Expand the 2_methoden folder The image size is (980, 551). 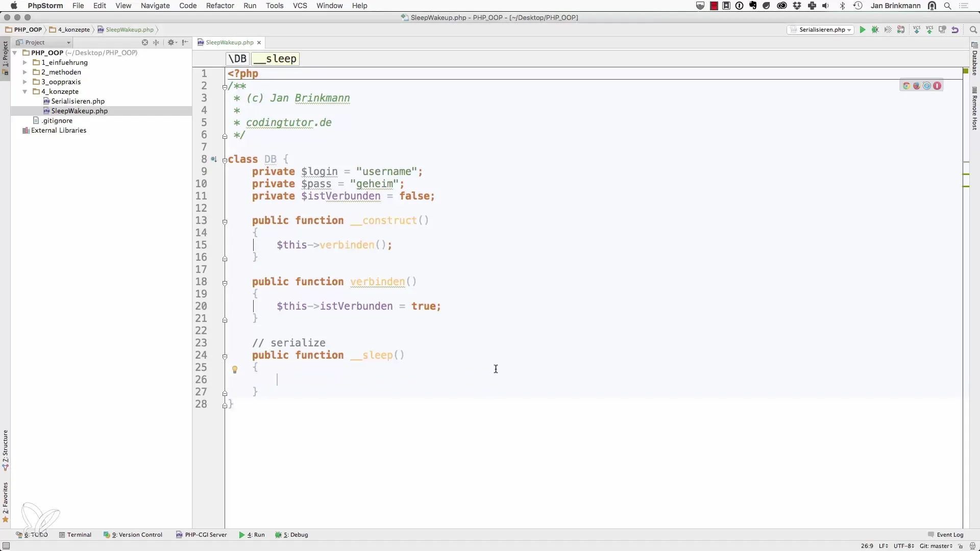coord(25,72)
